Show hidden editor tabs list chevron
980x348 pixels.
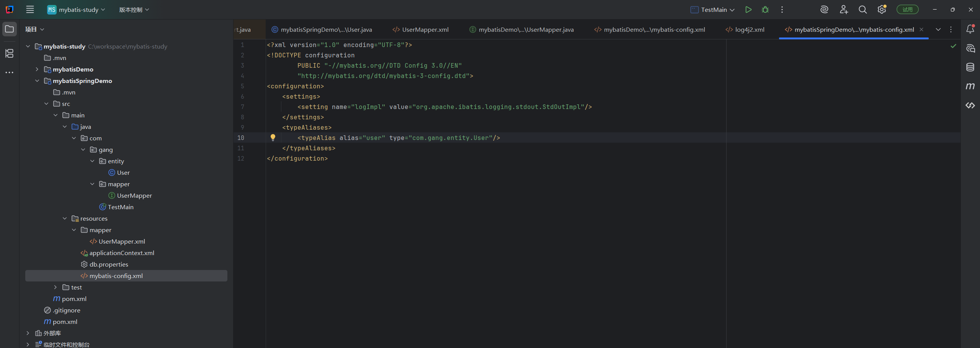coord(938,29)
